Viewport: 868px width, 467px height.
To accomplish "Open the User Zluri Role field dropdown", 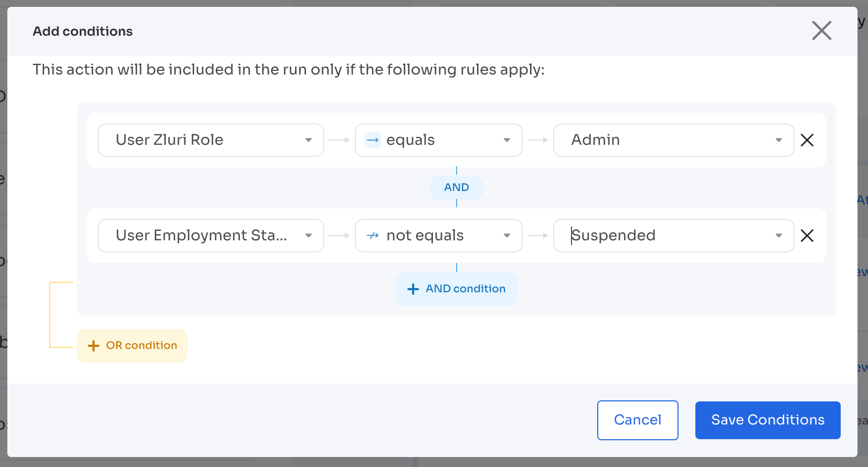I will point(309,140).
